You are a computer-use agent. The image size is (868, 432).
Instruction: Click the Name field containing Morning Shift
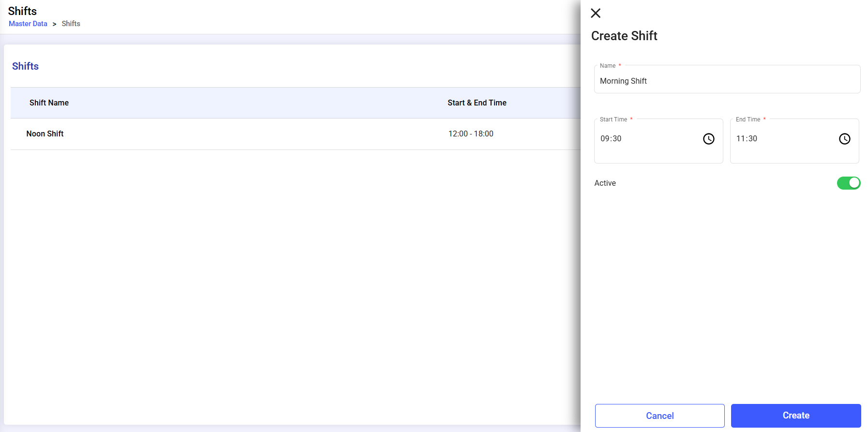click(727, 81)
